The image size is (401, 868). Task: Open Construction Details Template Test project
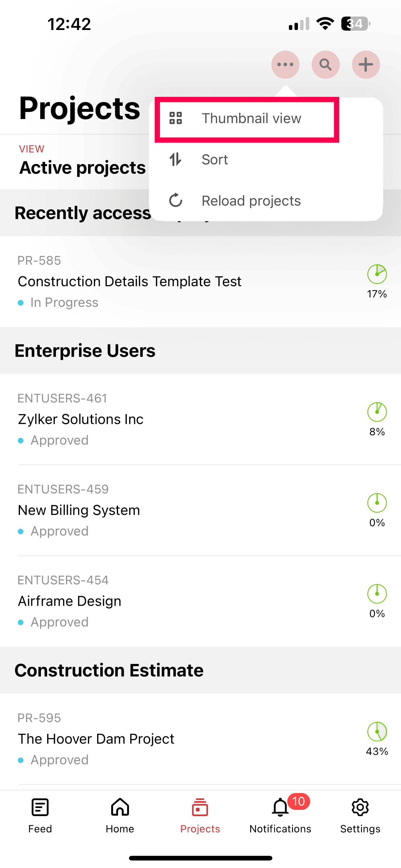point(130,281)
